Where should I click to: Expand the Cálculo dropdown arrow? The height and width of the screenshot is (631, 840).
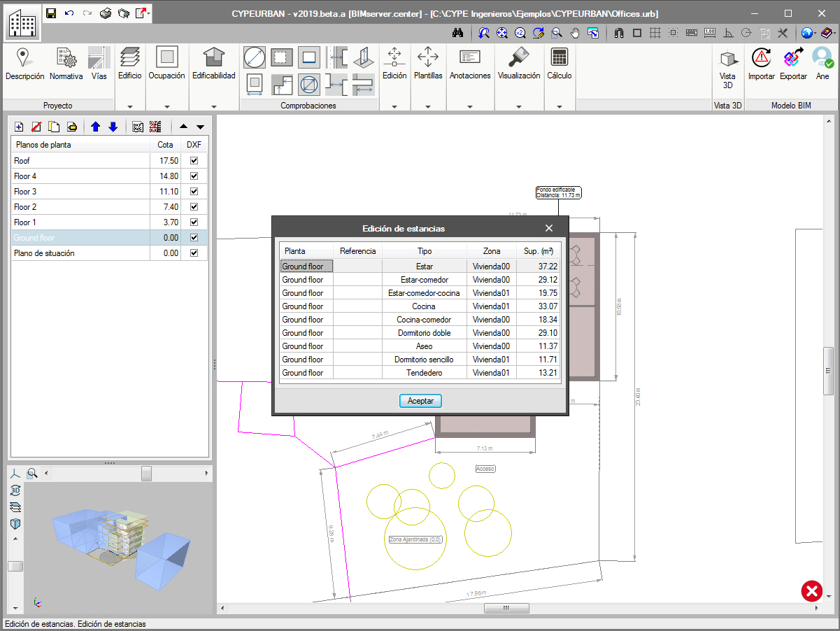[560, 107]
